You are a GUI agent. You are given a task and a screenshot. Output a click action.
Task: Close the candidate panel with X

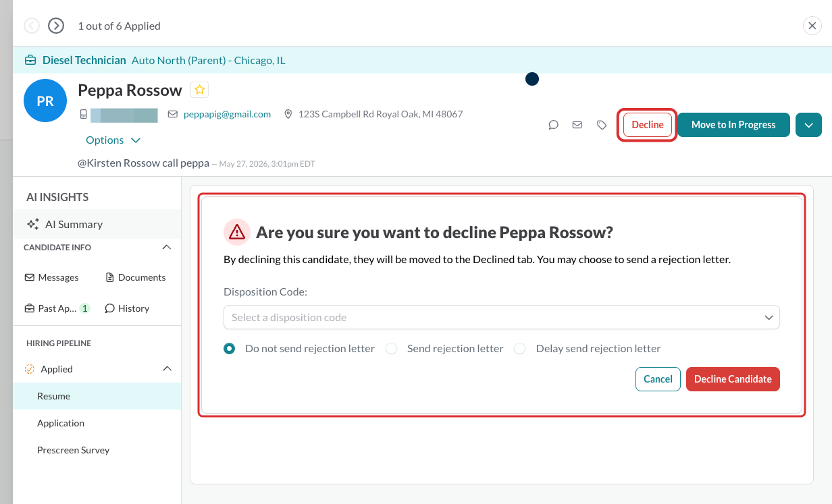pos(812,26)
